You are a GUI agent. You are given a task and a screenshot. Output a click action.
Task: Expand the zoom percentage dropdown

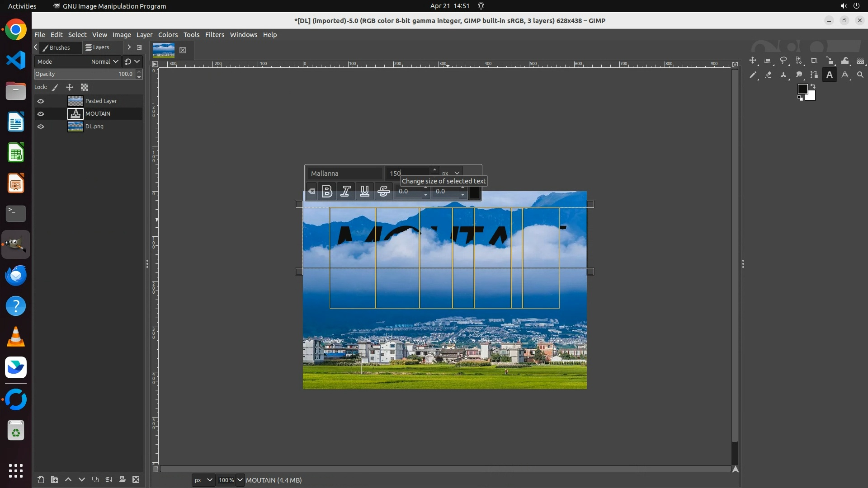240,480
